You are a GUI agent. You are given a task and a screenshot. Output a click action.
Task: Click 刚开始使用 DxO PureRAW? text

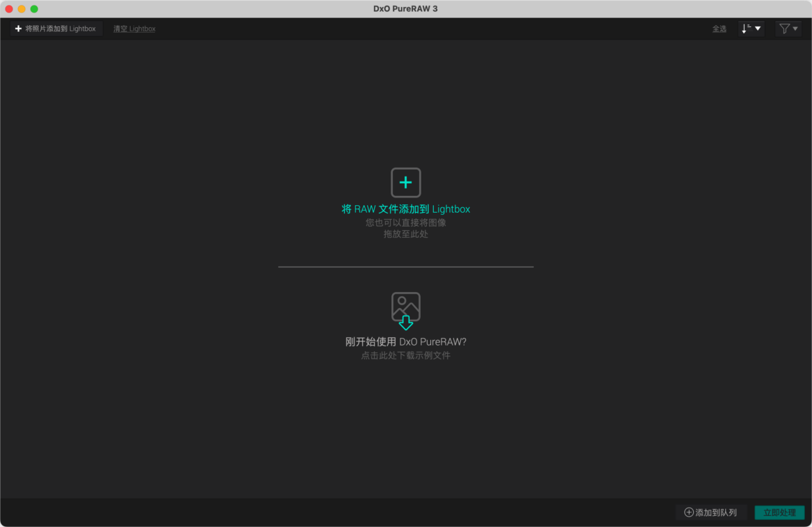pos(405,341)
